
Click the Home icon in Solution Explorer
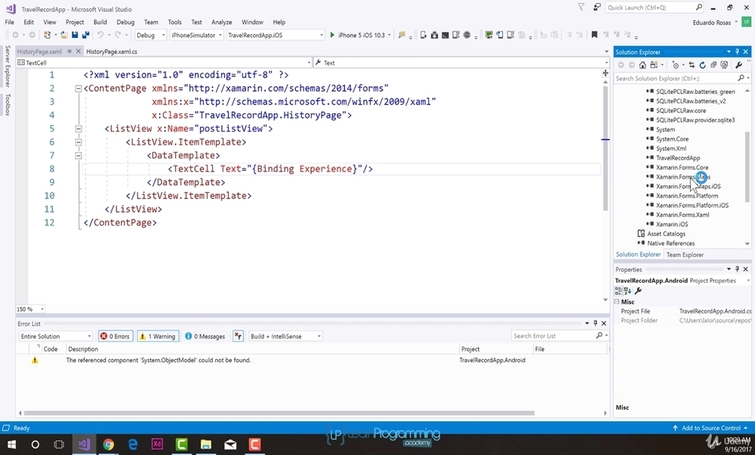coord(642,65)
